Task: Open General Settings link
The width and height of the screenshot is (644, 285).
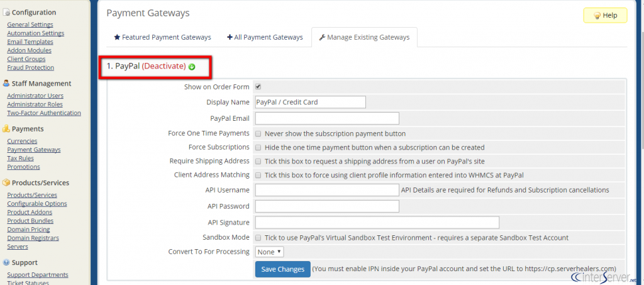Action: point(30,25)
